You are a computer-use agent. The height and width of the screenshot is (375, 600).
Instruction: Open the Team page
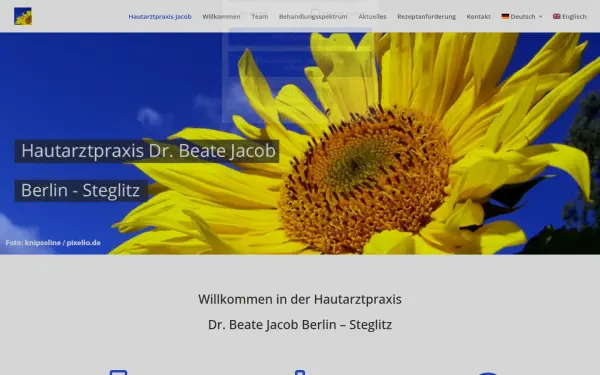coord(259,16)
